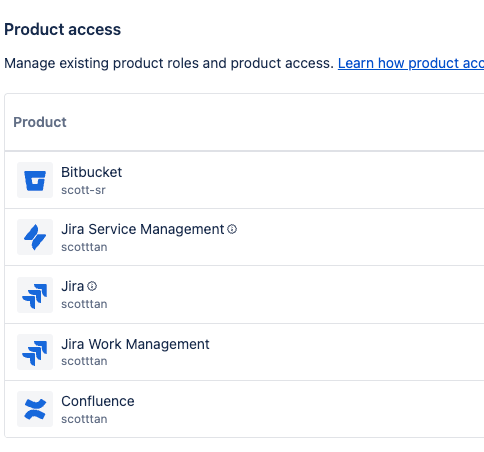Click scotttan site name under Jira
Image resolution: width=484 pixels, height=452 pixels.
[x=84, y=304]
